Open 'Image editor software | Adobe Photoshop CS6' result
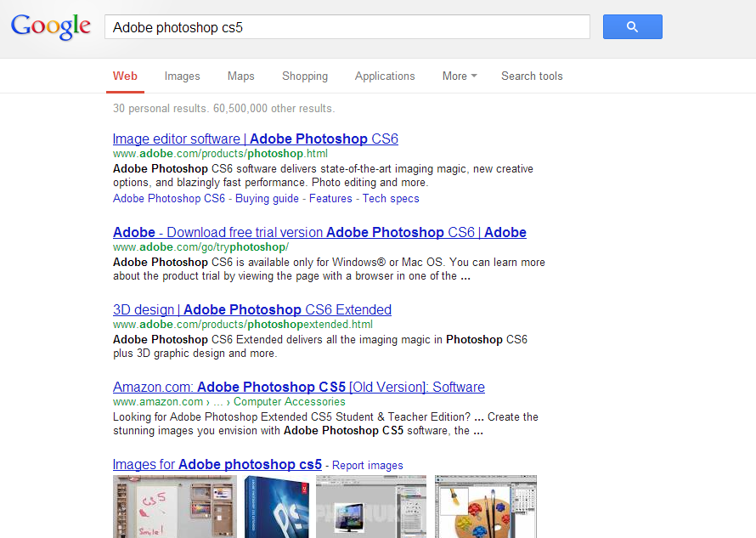Image resolution: width=756 pixels, height=538 pixels. pos(256,139)
